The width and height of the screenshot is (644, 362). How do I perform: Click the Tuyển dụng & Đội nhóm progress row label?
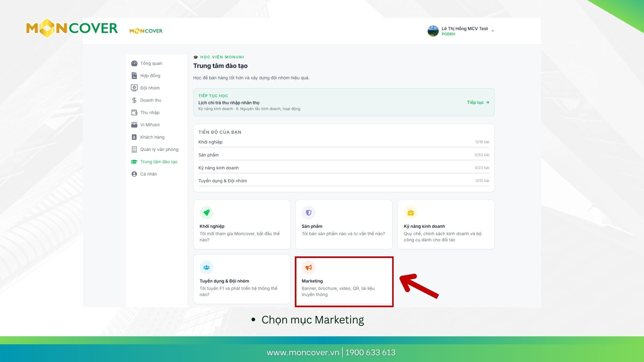[222, 181]
